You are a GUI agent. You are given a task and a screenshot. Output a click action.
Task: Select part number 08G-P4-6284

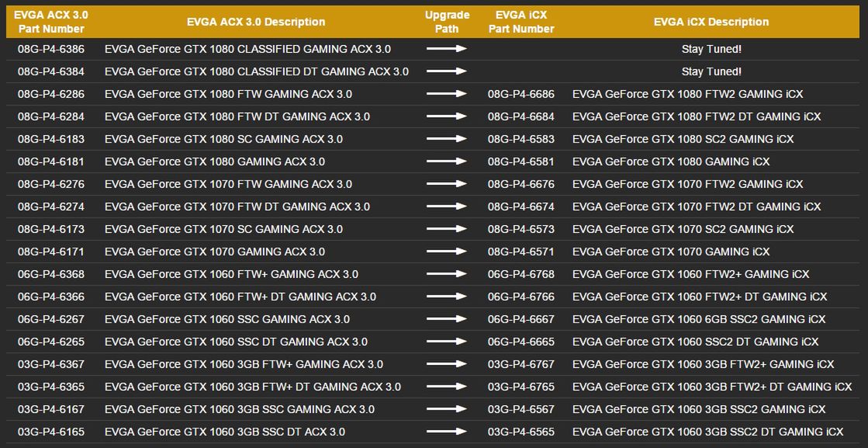tap(51, 116)
